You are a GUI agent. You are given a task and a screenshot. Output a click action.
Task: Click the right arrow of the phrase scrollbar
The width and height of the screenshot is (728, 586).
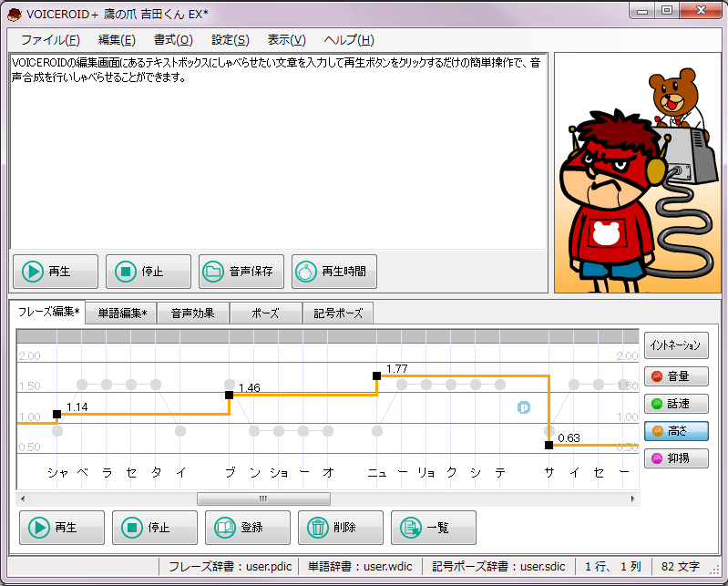pyautogui.click(x=633, y=499)
